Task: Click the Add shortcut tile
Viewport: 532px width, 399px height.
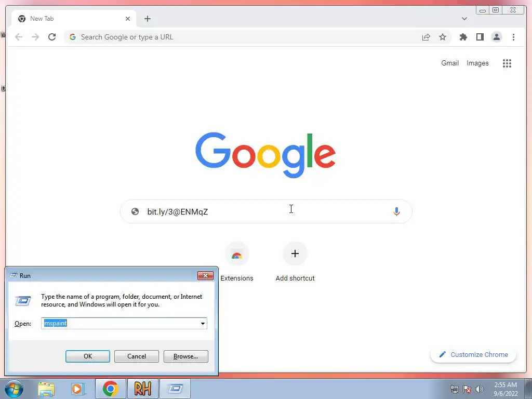Action: tap(295, 262)
